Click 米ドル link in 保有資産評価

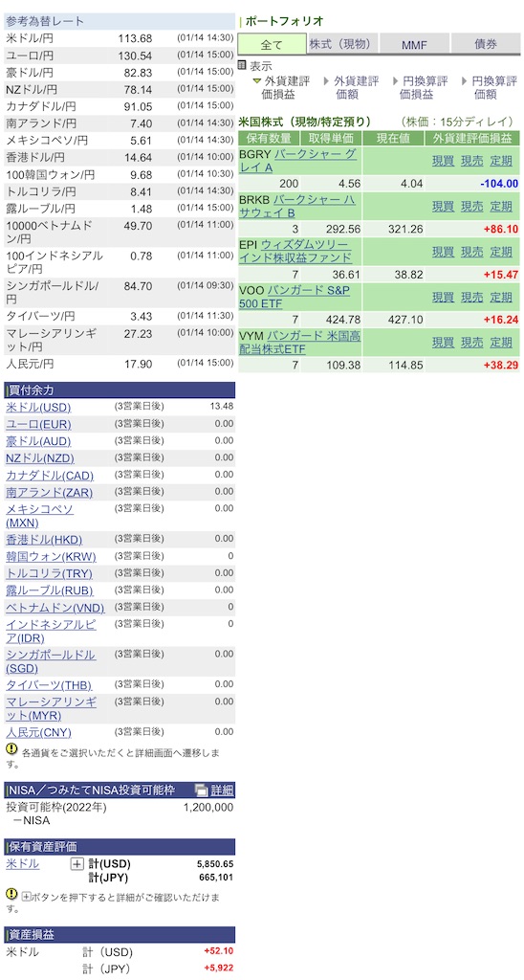(23, 864)
